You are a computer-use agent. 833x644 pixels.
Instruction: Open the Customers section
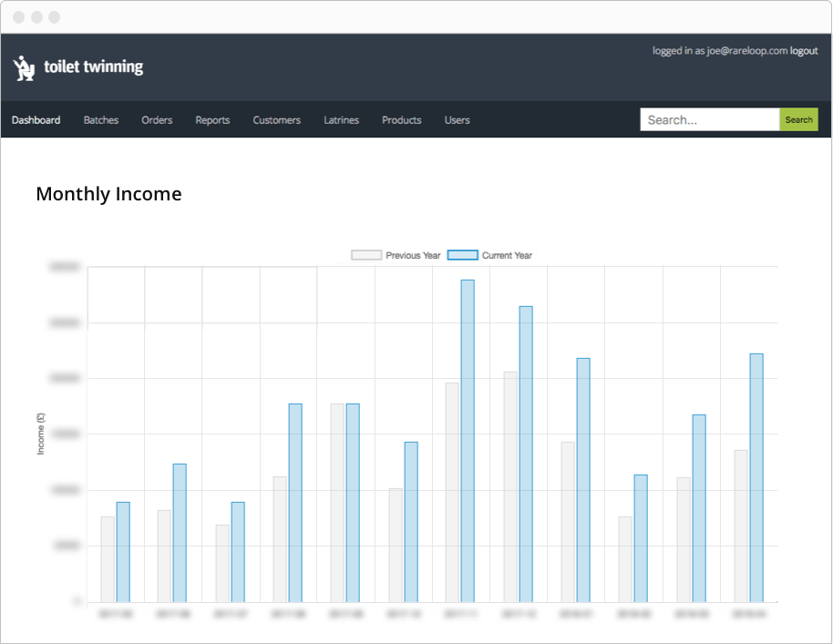(x=276, y=119)
